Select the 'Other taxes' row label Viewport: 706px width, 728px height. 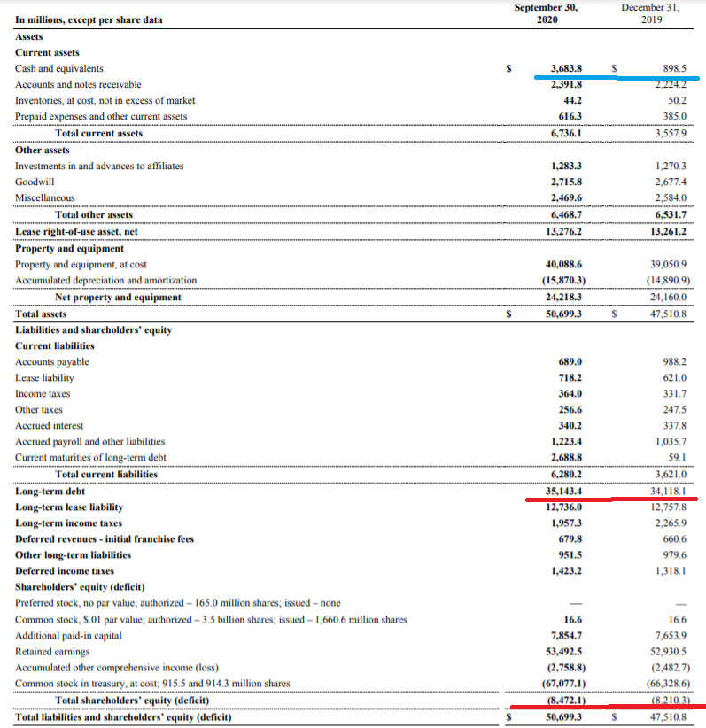tap(39, 410)
